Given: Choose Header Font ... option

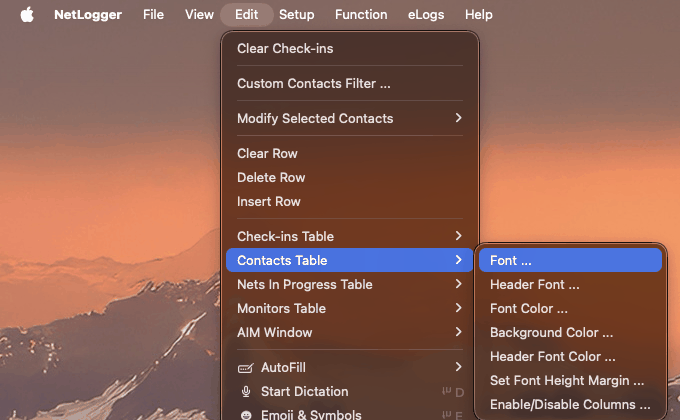Looking at the screenshot, I should tap(570, 285).
